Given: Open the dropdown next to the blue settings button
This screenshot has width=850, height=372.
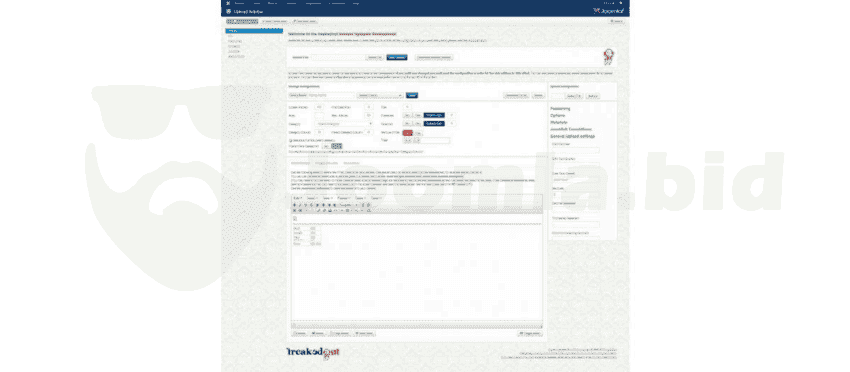Looking at the screenshot, I should 379,95.
